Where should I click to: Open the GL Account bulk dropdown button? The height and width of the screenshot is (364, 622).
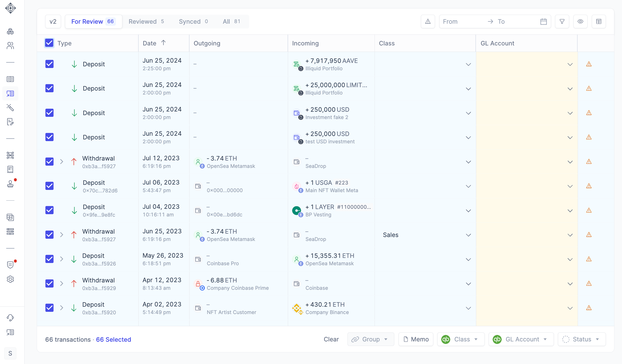[521, 339]
